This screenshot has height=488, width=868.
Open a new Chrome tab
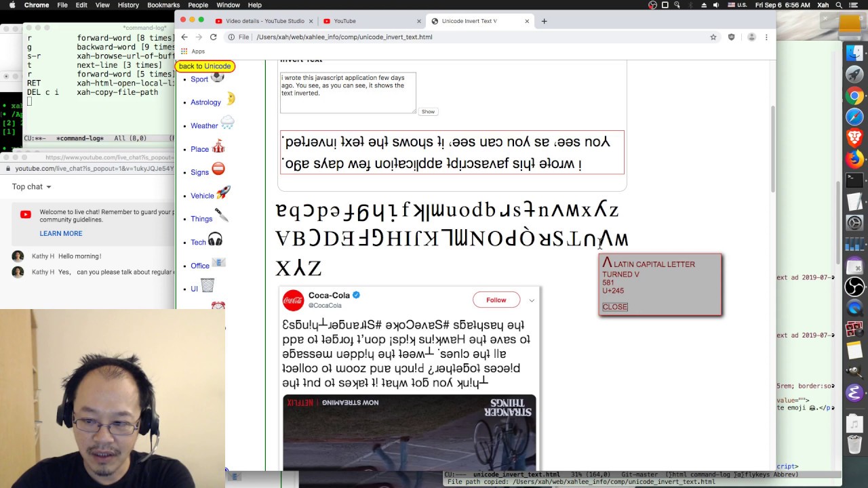544,21
